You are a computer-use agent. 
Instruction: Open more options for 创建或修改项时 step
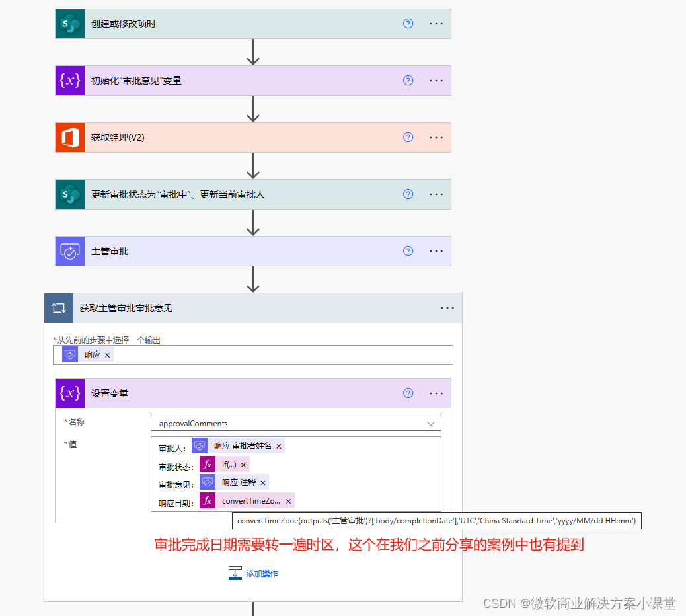[436, 24]
